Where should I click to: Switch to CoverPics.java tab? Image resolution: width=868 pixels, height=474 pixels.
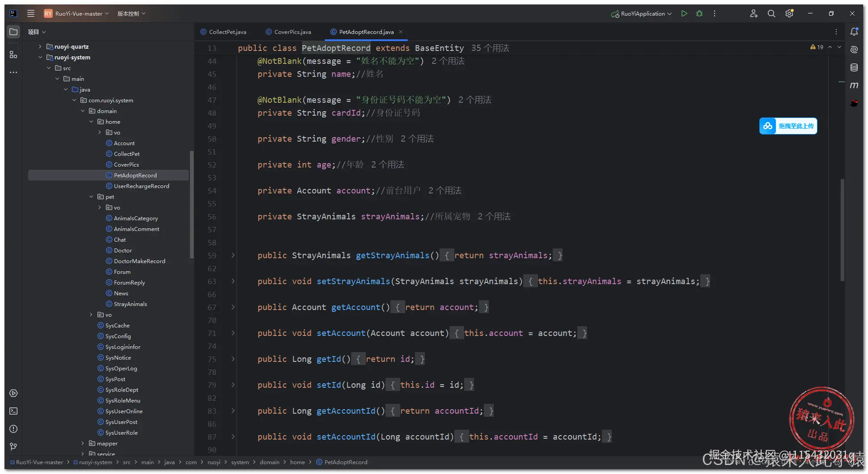(288, 32)
